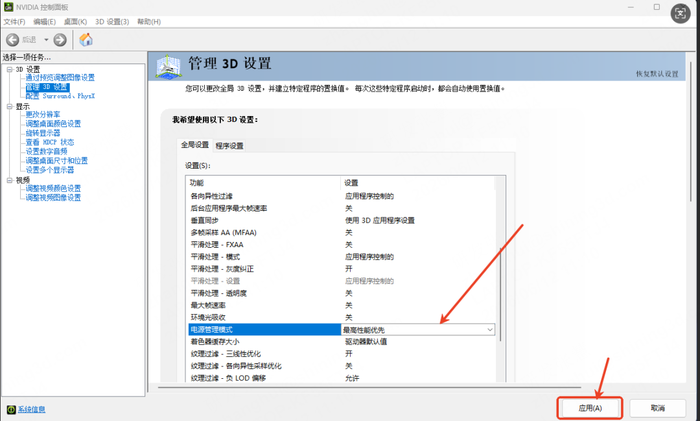Select 管理 3D 设置 in the tree

pos(47,87)
